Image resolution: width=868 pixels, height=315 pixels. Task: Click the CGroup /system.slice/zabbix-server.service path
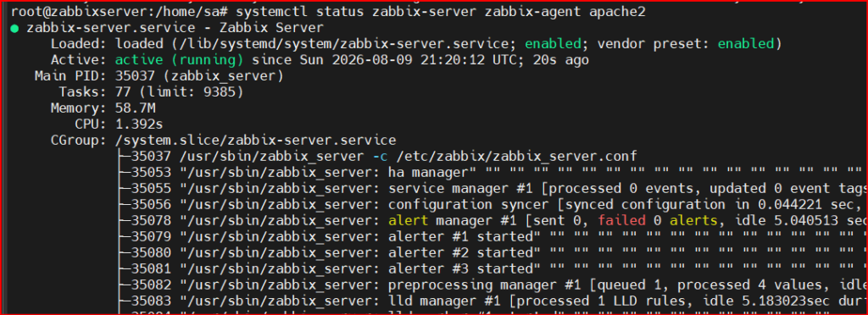pyautogui.click(x=256, y=140)
